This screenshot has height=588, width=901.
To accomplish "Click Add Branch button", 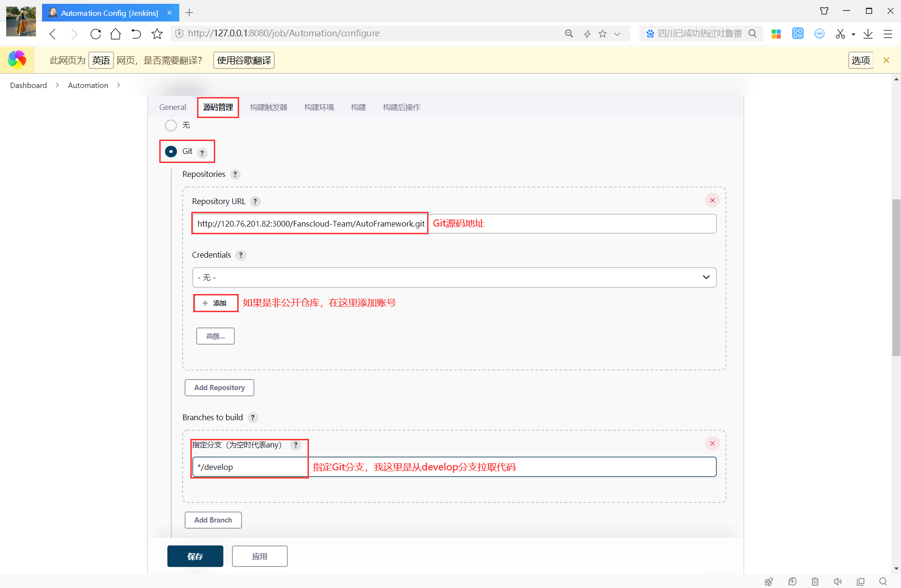I will coord(213,520).
